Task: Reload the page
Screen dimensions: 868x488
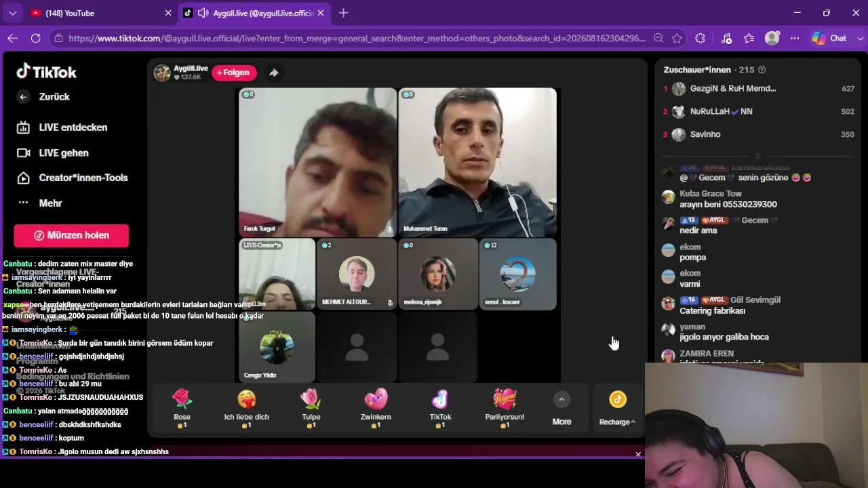Action: click(36, 39)
